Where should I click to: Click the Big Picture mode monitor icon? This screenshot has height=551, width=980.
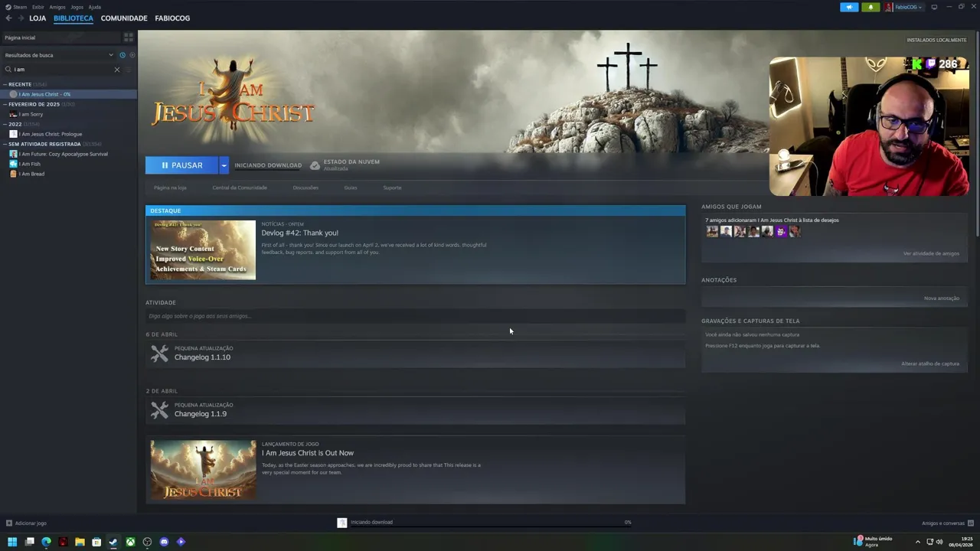point(934,7)
